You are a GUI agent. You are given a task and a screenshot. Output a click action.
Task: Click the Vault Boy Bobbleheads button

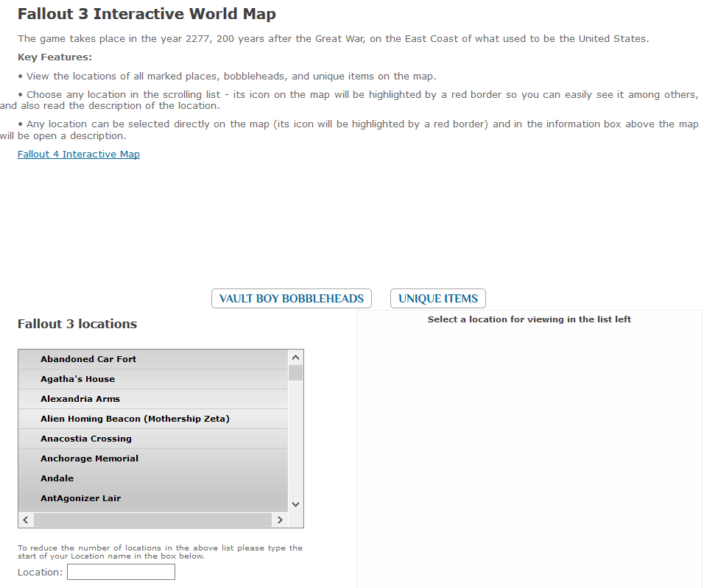pyautogui.click(x=292, y=299)
